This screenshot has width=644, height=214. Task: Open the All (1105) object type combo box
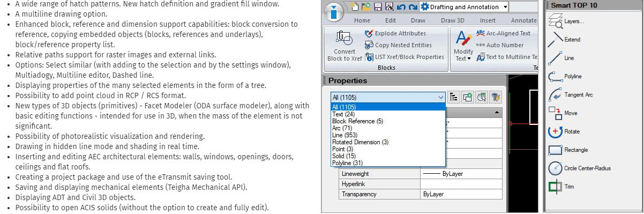click(x=388, y=97)
